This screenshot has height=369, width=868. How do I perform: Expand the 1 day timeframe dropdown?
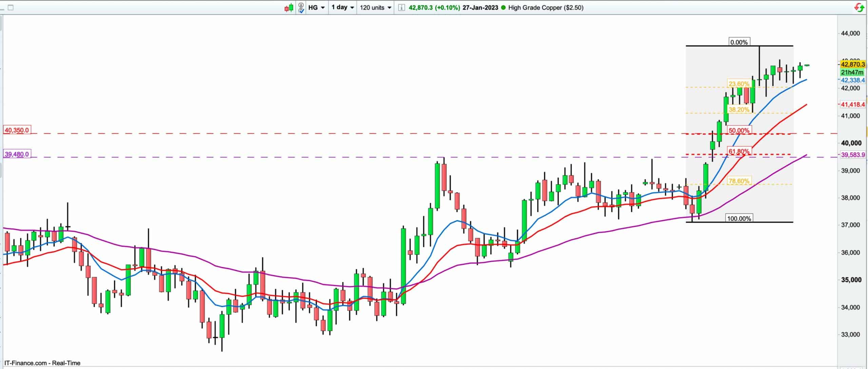pos(342,7)
